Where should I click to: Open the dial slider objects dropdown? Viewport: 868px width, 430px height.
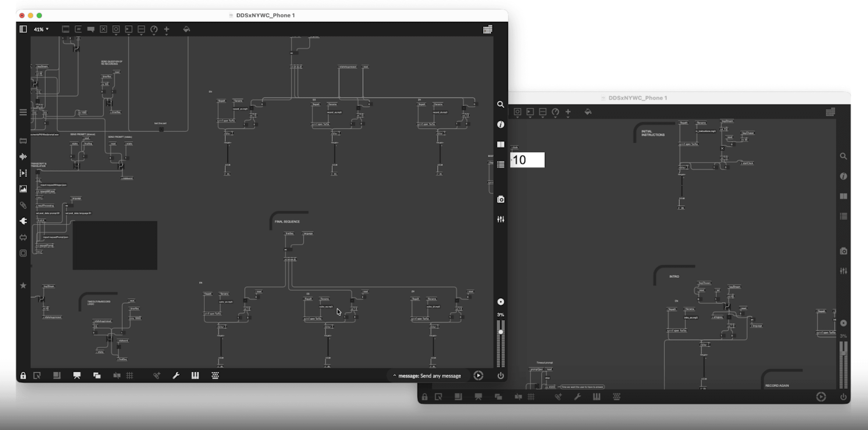click(x=154, y=29)
